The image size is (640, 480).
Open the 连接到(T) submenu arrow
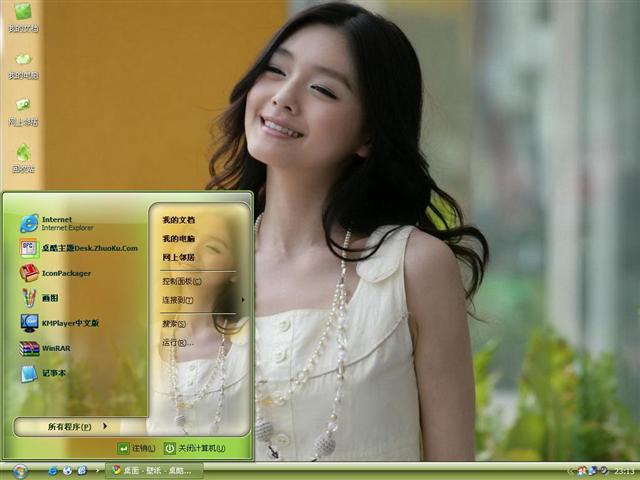point(243,300)
